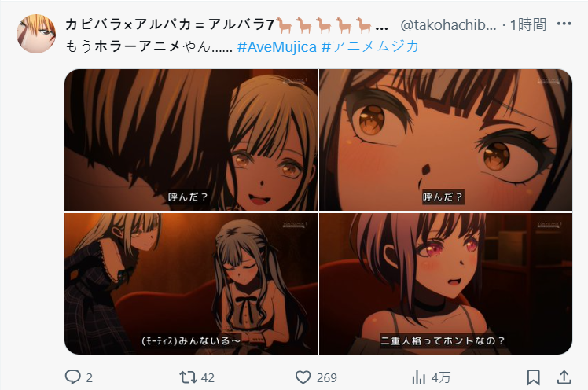
Task: Open bottom-right image captioned 二重人格ってホントなの？
Action: click(446, 284)
